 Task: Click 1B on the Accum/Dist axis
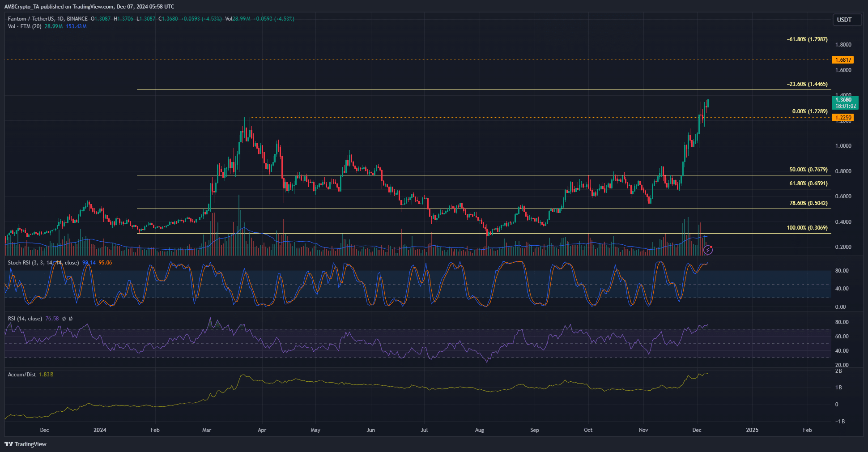click(838, 388)
